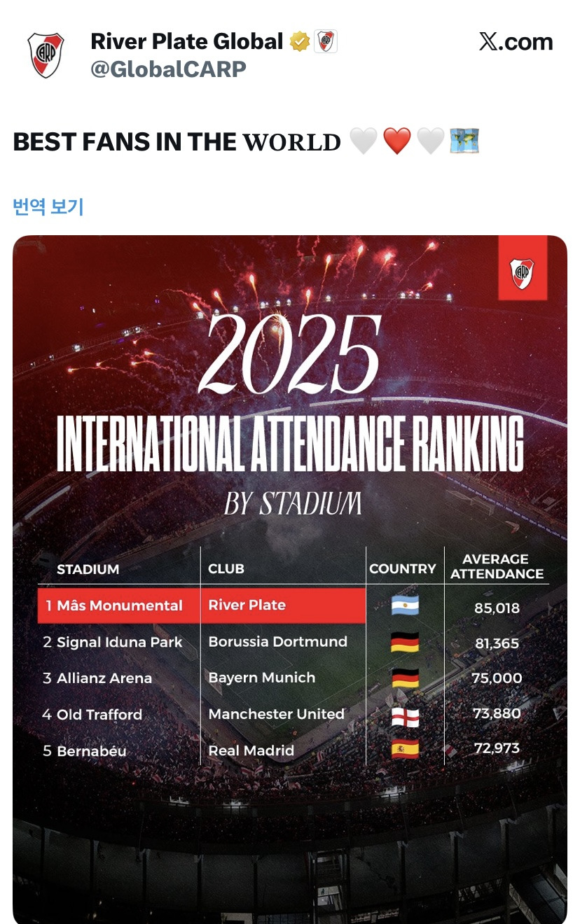
Task: Tap the German flag beside Borussia Dortmund
Action: [x=405, y=643]
